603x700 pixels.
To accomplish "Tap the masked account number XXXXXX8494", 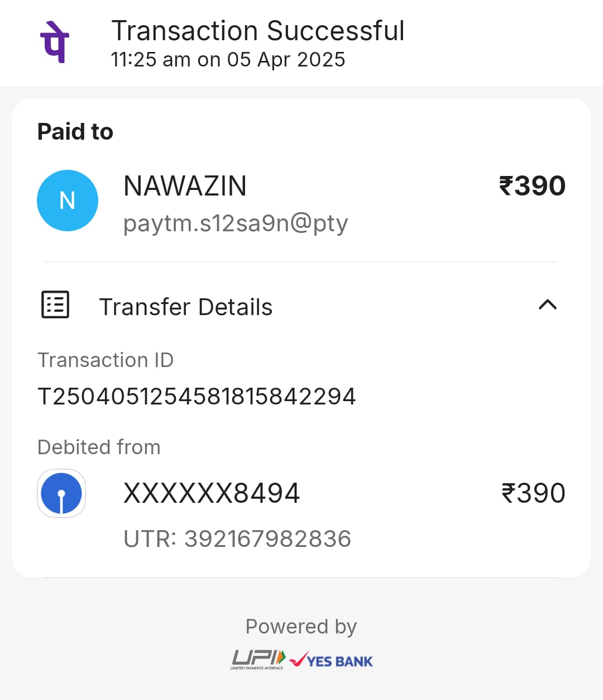I will [212, 493].
